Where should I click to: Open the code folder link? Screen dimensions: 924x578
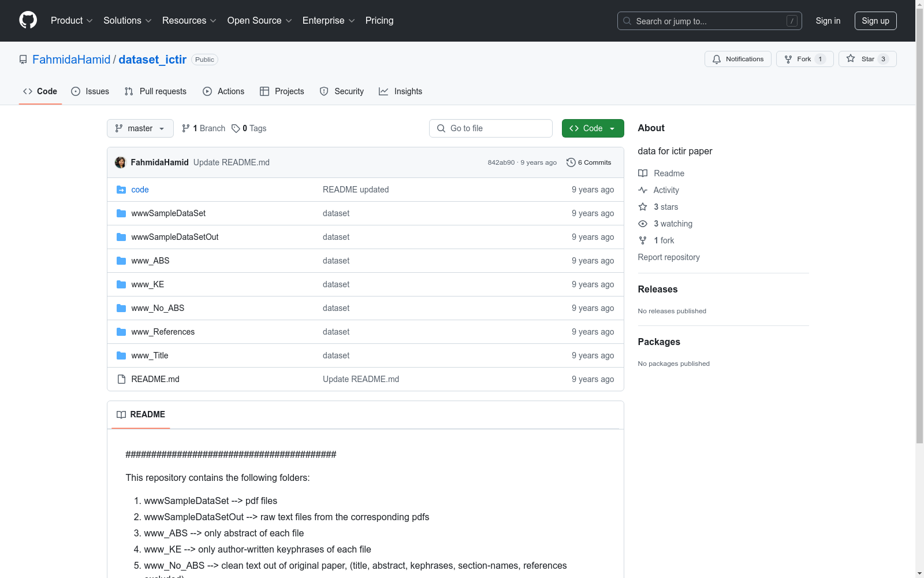click(140, 190)
